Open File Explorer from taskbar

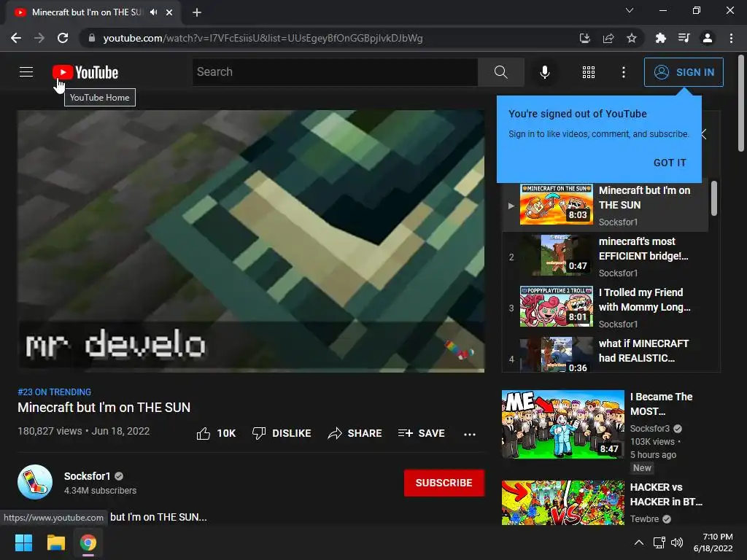pyautogui.click(x=55, y=542)
